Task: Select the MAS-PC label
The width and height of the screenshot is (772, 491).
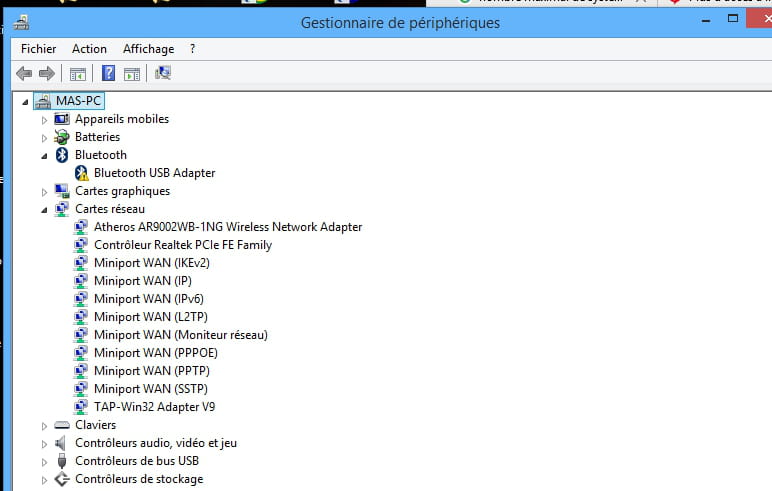Action: [78, 101]
